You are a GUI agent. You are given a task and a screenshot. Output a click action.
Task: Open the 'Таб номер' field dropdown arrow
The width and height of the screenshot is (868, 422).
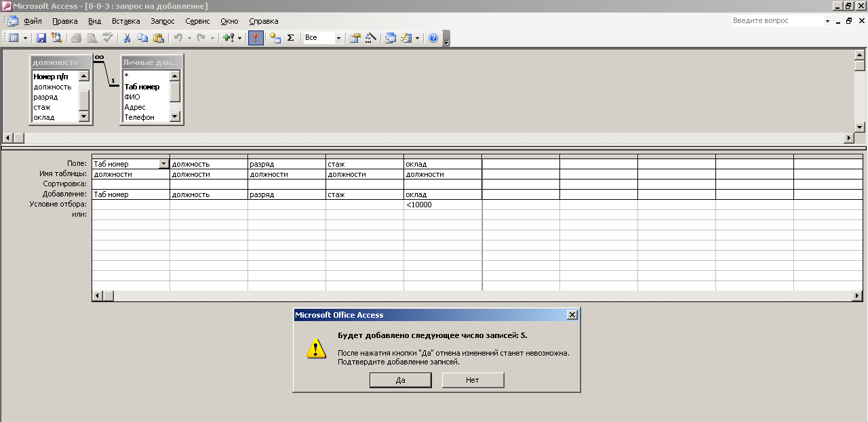(163, 164)
